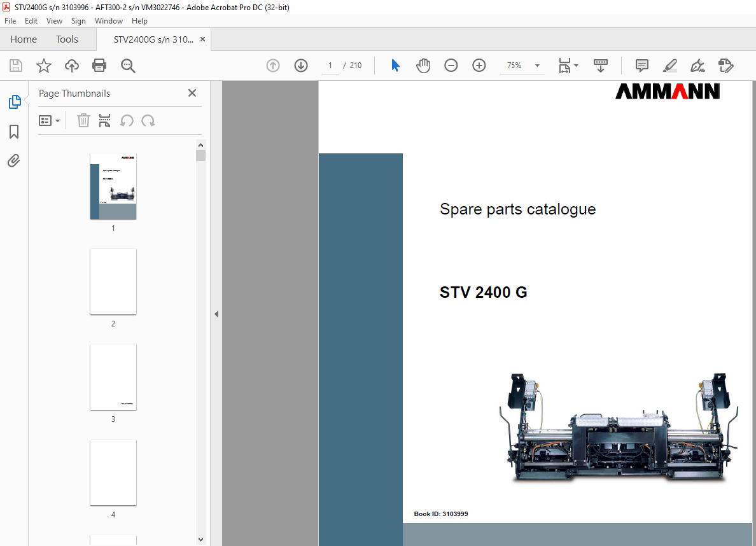
Task: Delete selected pages with the trash icon
Action: click(x=83, y=120)
